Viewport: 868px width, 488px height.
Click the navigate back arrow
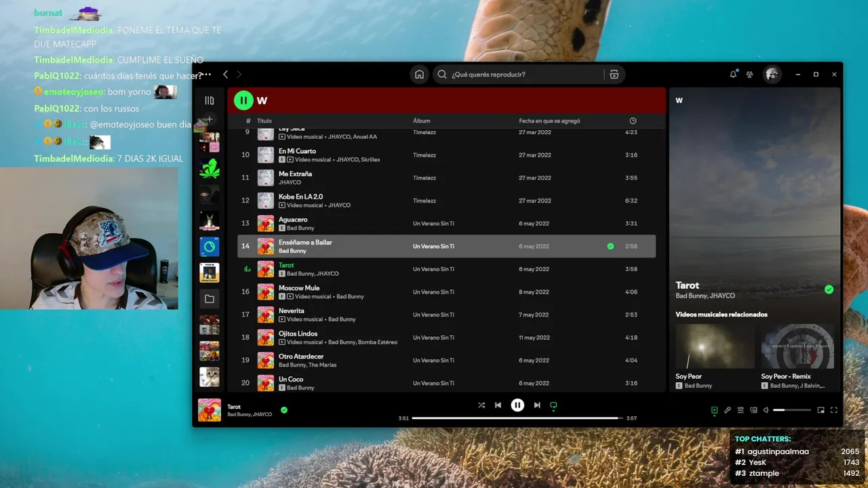point(226,75)
